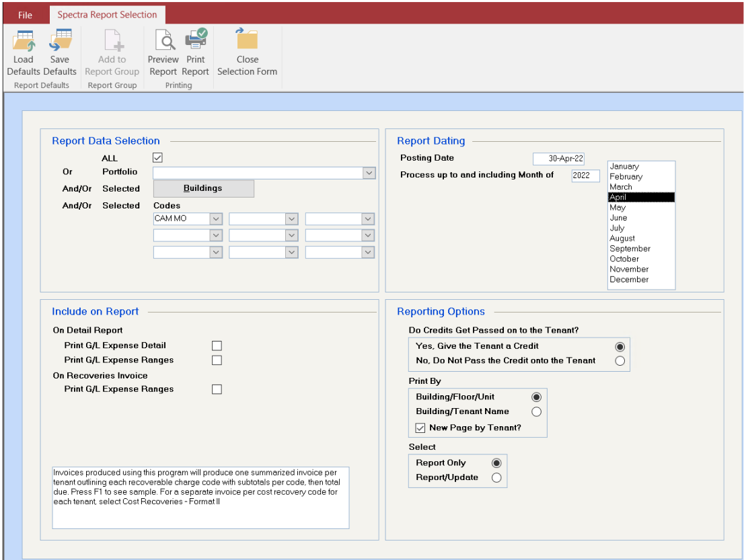Select March in the month list
Viewport: 744px width, 560px height.
[x=641, y=187]
